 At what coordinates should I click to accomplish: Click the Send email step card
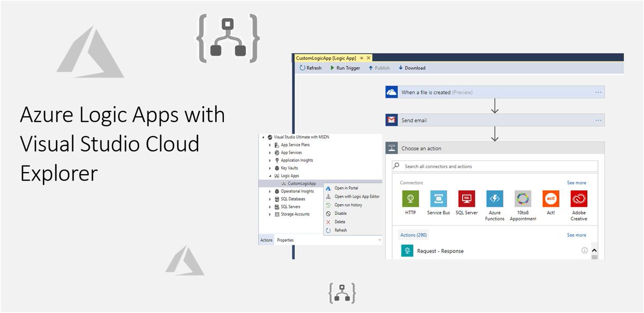[x=495, y=120]
